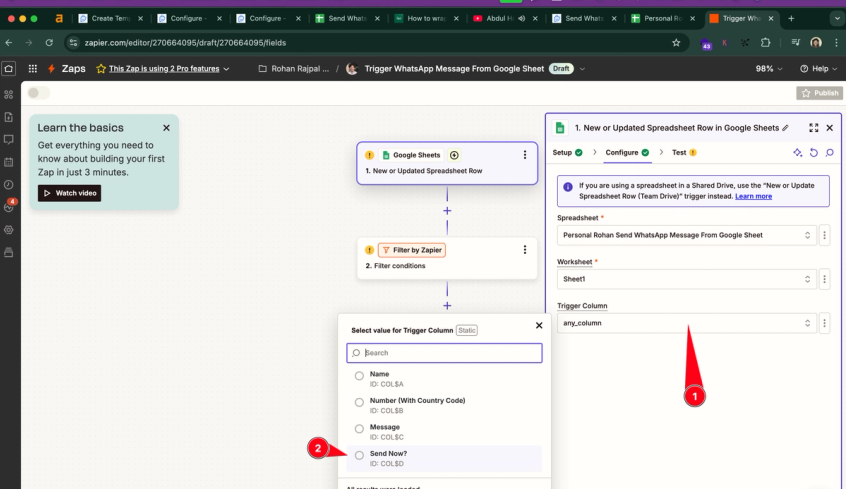Open the settings gear icon in sidebar
846x489 pixels.
pos(9,230)
